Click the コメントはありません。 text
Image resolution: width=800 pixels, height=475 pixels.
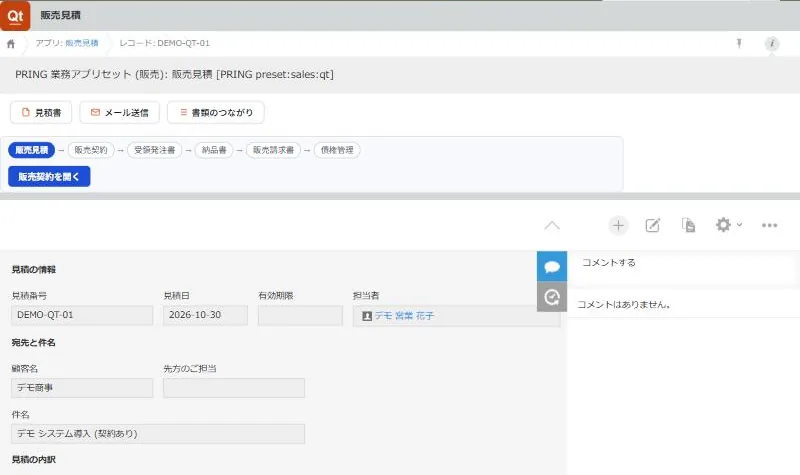tap(623, 305)
